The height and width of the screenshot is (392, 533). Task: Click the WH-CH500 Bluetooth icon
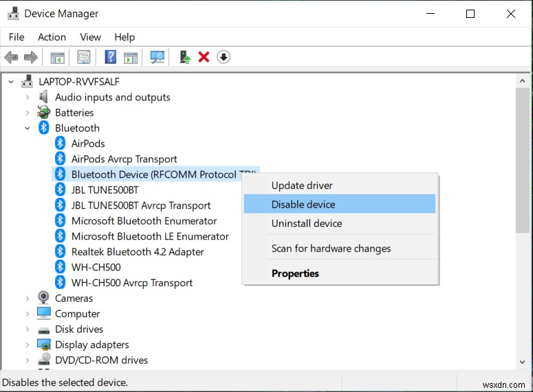(x=60, y=267)
